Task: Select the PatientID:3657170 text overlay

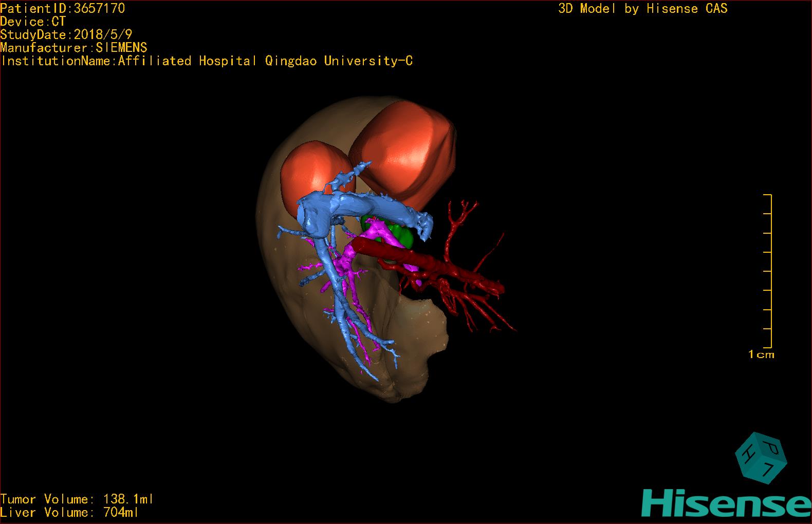Action: [63, 8]
